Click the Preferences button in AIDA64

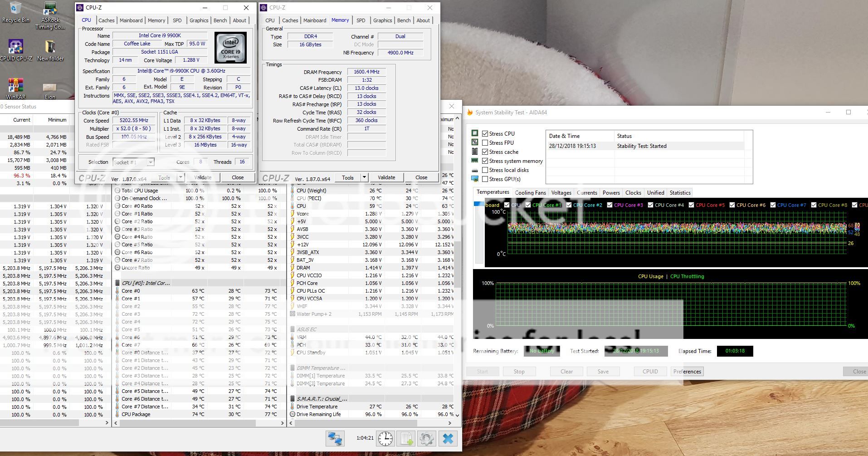pyautogui.click(x=687, y=371)
